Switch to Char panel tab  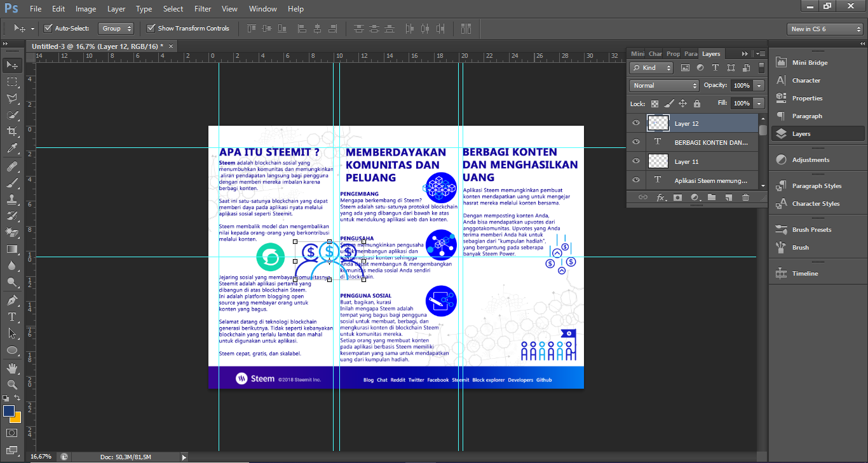655,54
